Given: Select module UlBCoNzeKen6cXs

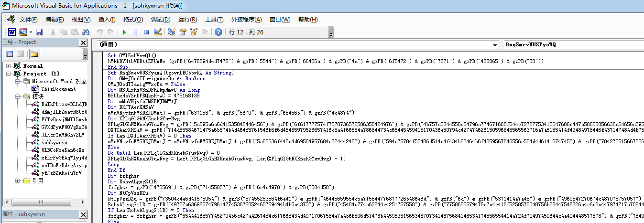Looking at the screenshot, I should (64, 150).
